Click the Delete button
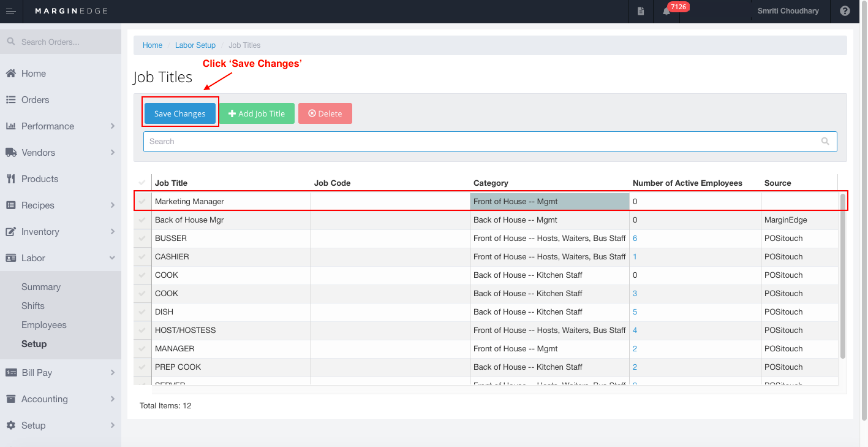The width and height of the screenshot is (868, 447). coord(325,113)
